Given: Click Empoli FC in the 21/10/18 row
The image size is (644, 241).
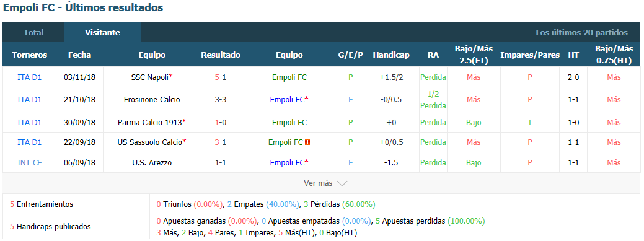Looking at the screenshot, I should (x=287, y=99).
